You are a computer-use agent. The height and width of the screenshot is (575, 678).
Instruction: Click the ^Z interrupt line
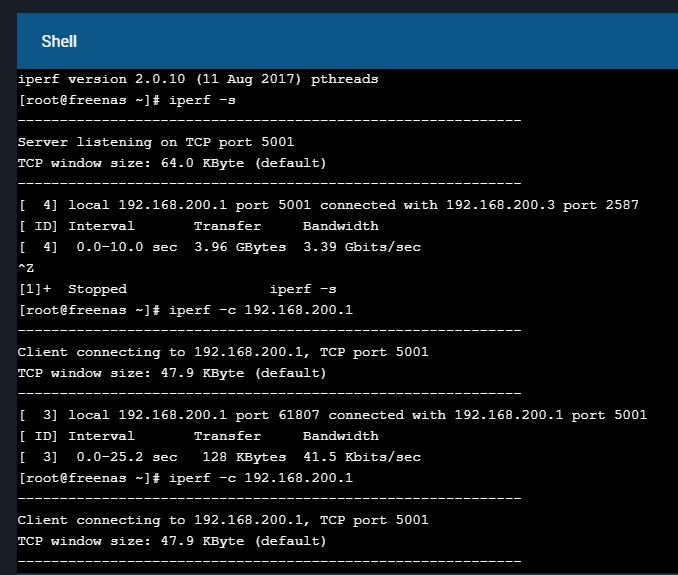coord(26,268)
